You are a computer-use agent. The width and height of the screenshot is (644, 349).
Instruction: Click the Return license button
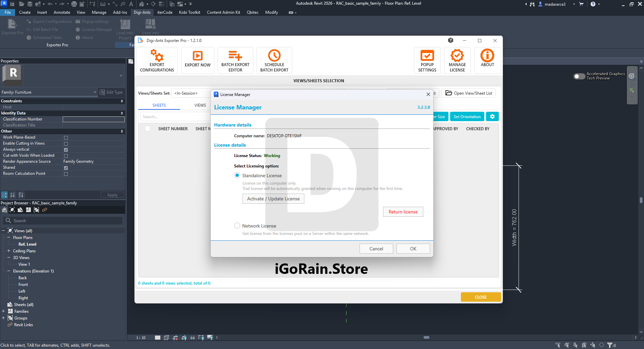coord(403,212)
